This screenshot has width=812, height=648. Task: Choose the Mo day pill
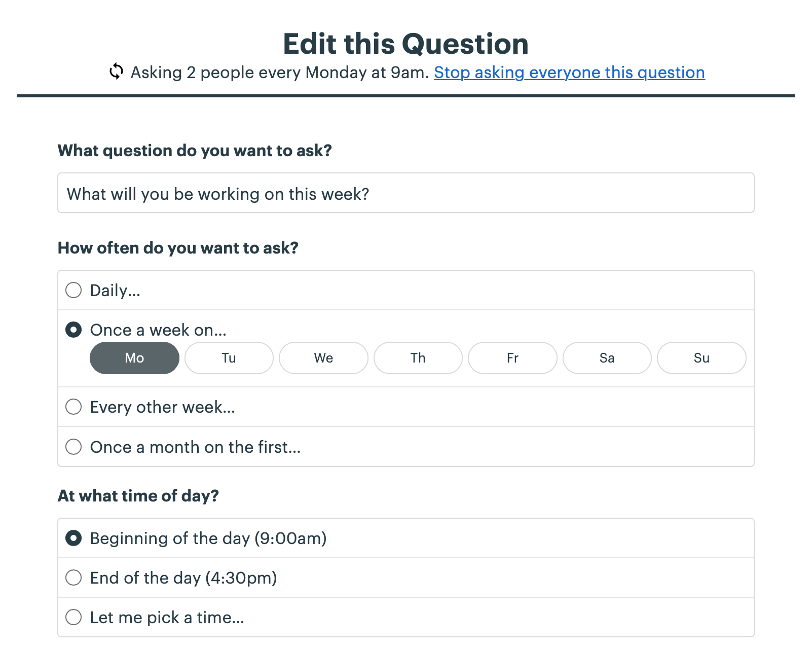click(134, 358)
